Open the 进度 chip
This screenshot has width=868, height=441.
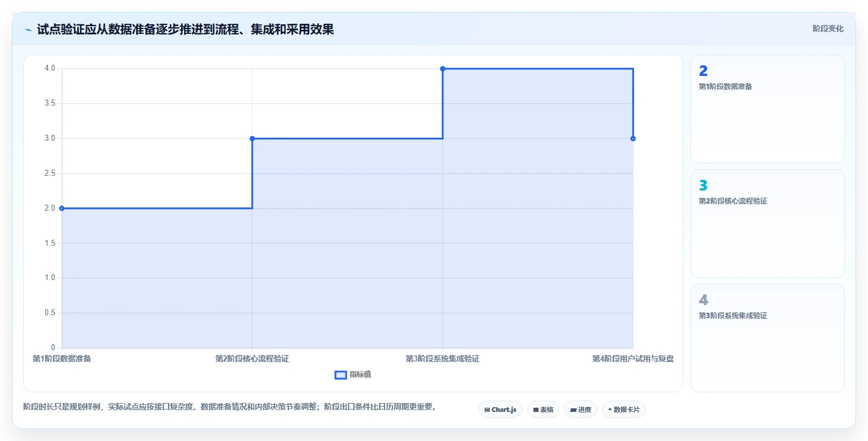(x=581, y=410)
